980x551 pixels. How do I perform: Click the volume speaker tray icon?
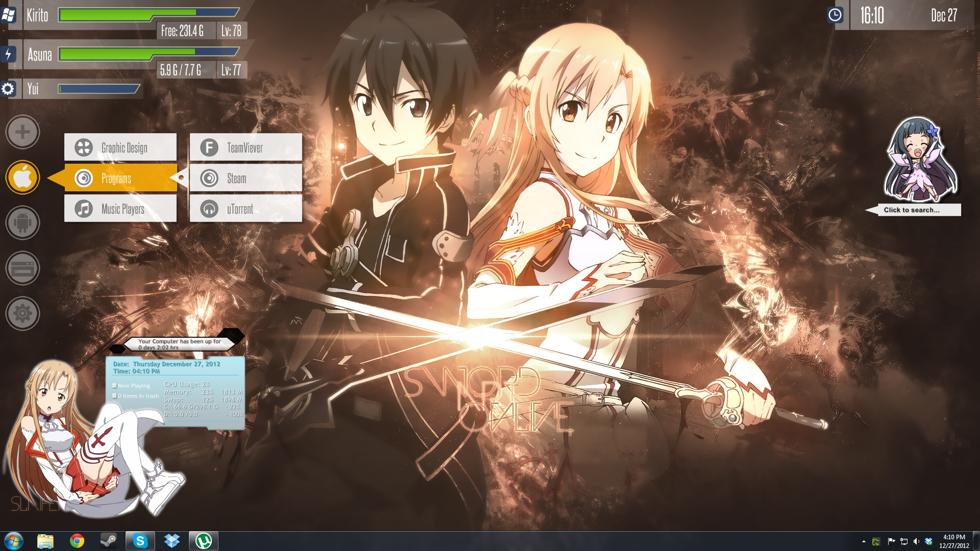(x=916, y=541)
